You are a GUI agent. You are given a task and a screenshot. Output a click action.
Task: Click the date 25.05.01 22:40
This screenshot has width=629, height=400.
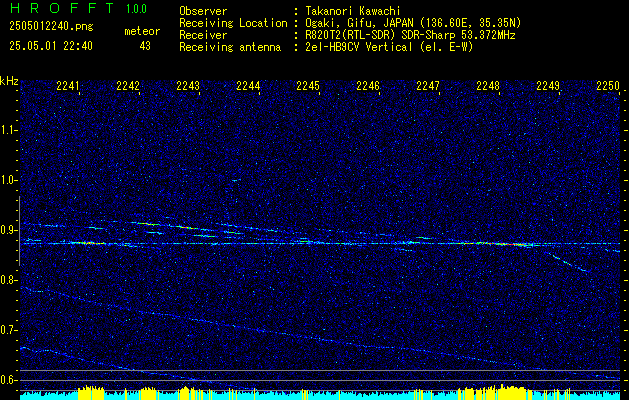click(51, 46)
